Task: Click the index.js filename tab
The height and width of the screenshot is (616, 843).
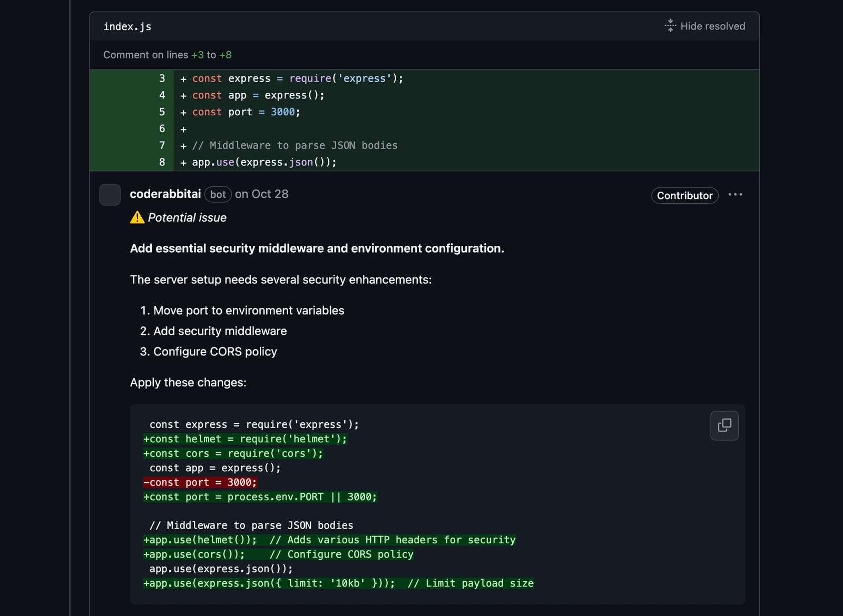Action: tap(127, 26)
